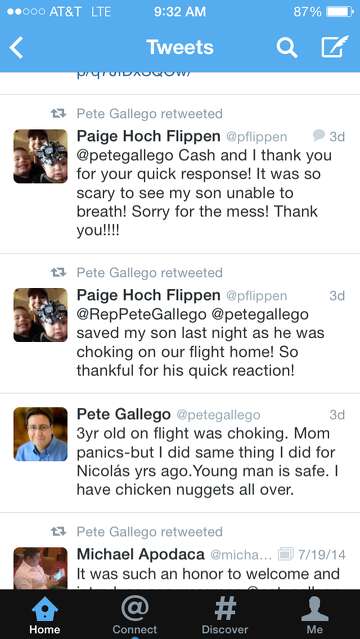Open the Discover tab
Viewport: 360px width, 639px height.
click(x=225, y=614)
